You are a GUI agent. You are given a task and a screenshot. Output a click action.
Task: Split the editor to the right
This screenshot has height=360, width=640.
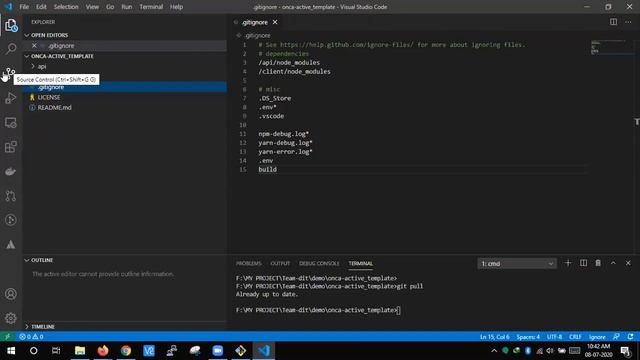[x=613, y=22]
